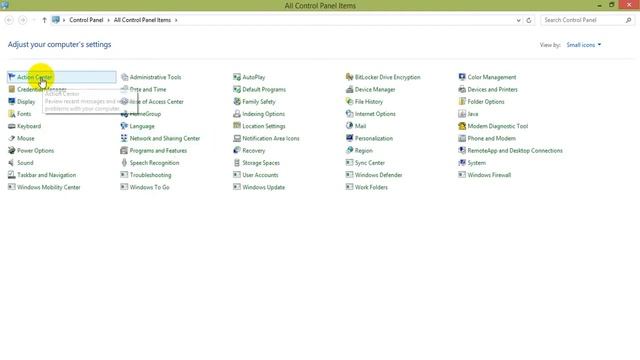This screenshot has height=360, width=640.
Task: Open the Display icon
Action: coord(12,102)
